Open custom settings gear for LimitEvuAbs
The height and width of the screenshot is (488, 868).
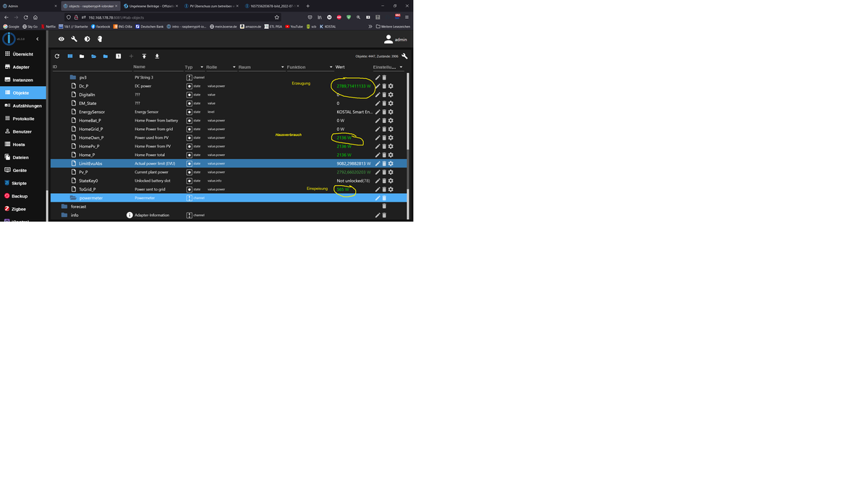click(x=391, y=163)
